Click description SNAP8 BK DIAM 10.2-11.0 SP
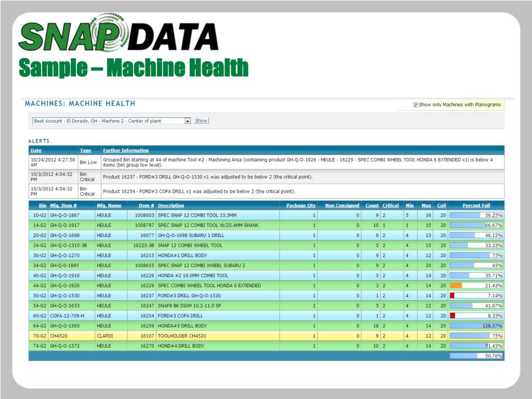 click(x=189, y=305)
